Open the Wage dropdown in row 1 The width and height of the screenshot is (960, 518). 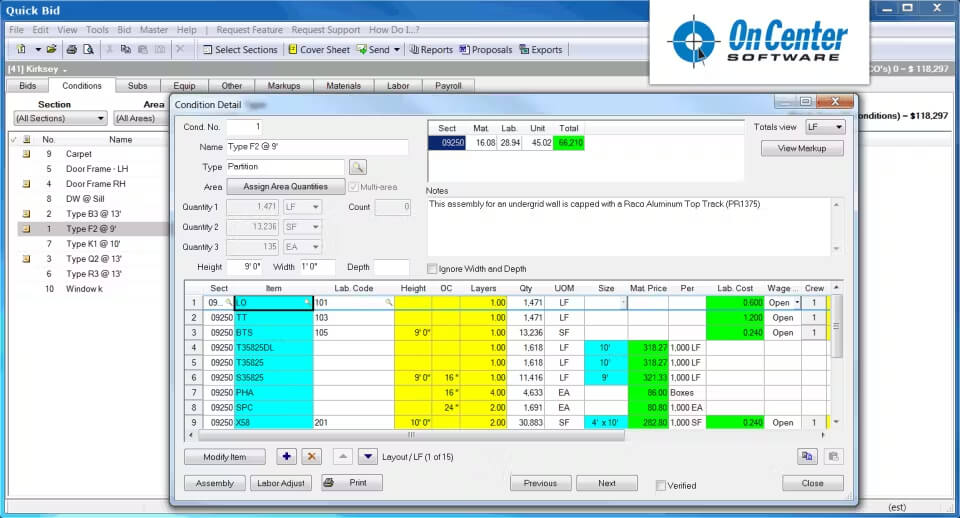(797, 302)
